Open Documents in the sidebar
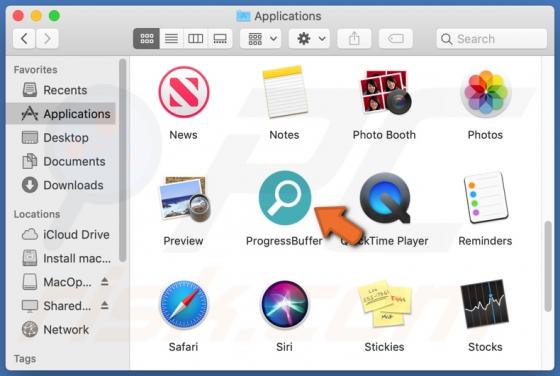 point(61,161)
